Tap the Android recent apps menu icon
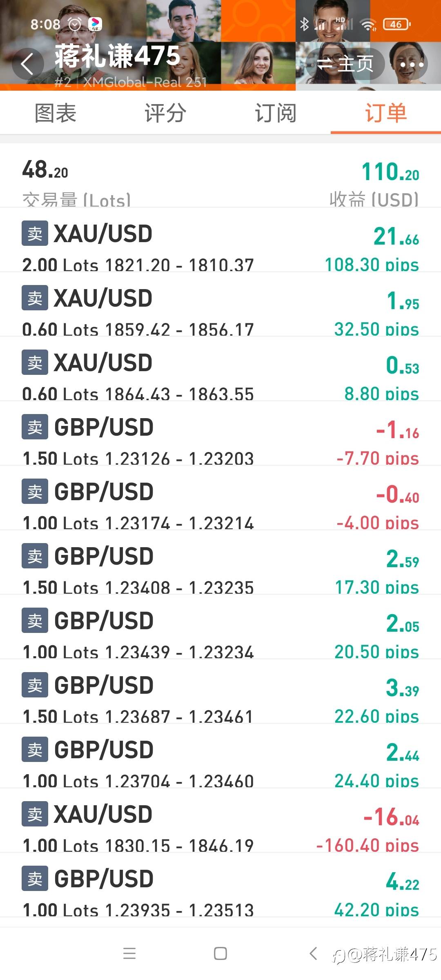Image resolution: width=441 pixels, height=980 pixels. click(x=129, y=953)
